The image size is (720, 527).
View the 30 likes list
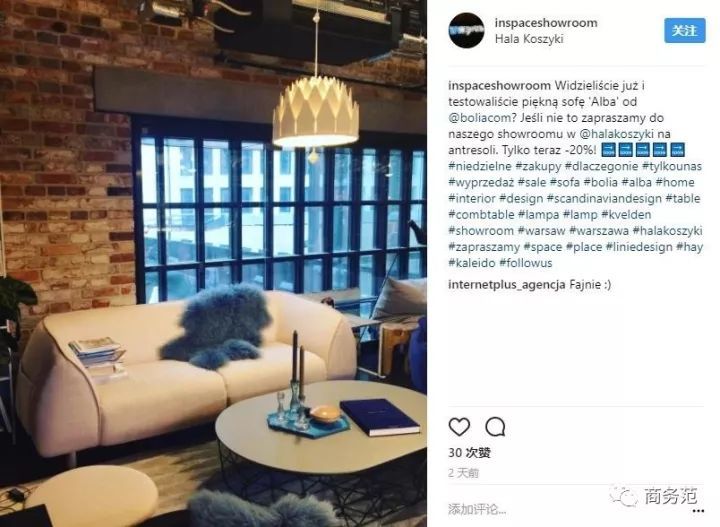coord(469,453)
